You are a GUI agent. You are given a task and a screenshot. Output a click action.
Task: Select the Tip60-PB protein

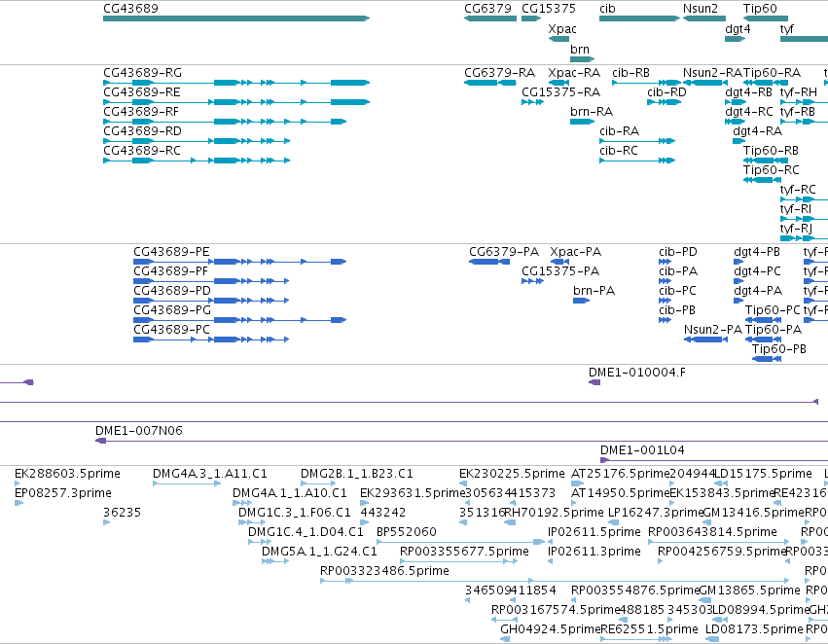point(767,359)
